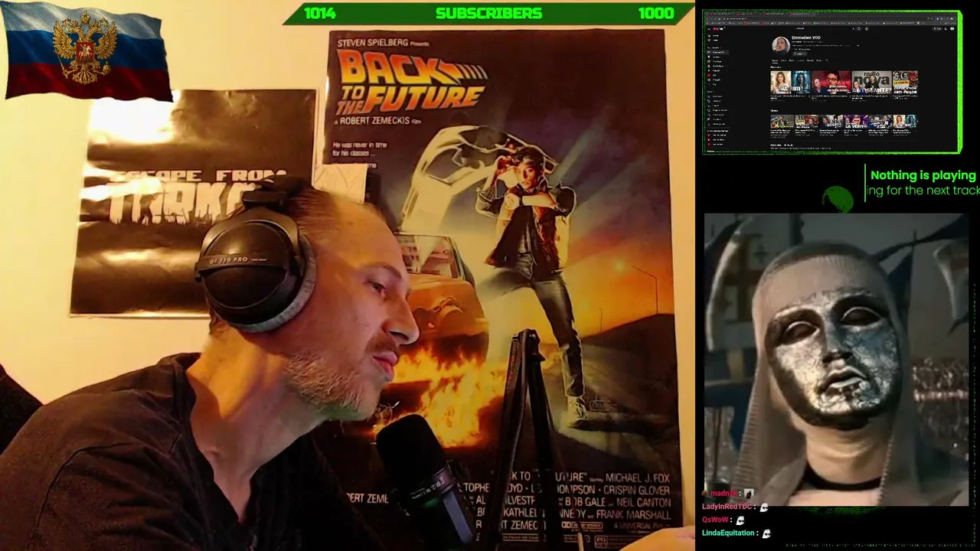Screen dimensions: 980x551
Task: Click the 'Nothing is playing' text
Action: (x=923, y=175)
